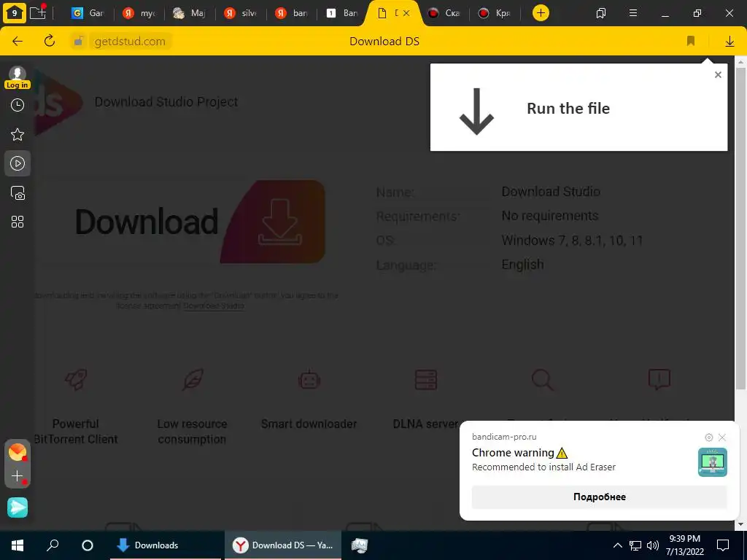Click the DLNA server icon
This screenshot has width=747, height=560.
[x=426, y=379]
